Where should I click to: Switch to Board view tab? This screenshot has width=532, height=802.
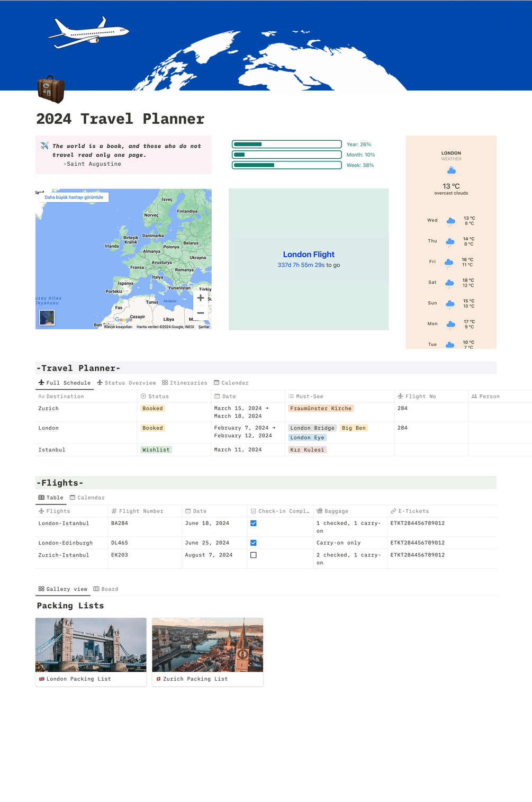106,589
